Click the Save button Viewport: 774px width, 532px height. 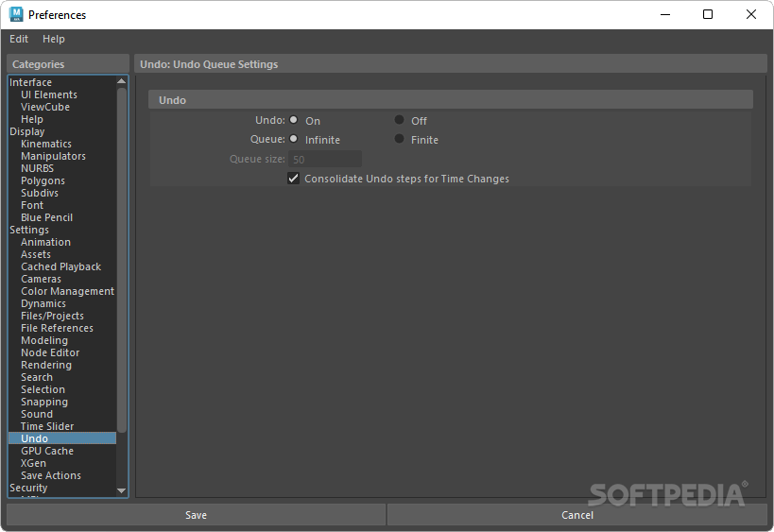coord(196,515)
